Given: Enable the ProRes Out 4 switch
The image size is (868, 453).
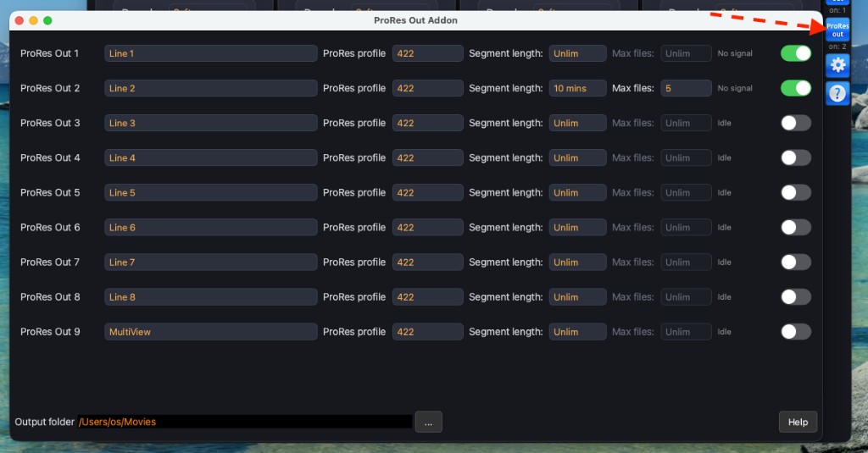Looking at the screenshot, I should [x=796, y=157].
